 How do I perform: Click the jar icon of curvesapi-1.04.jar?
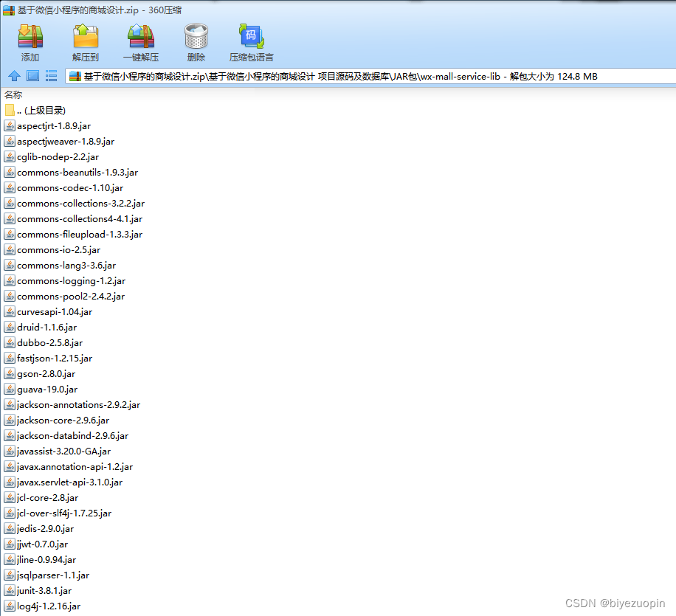[10, 312]
